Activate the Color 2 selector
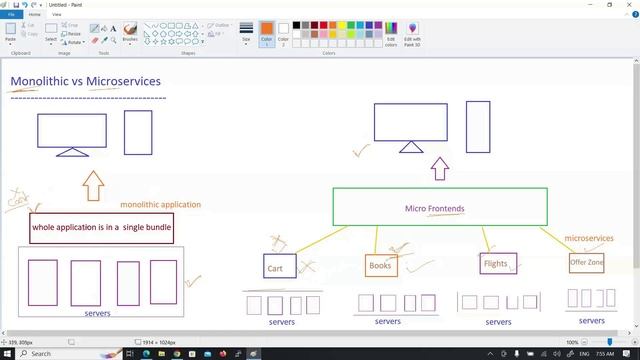 [x=283, y=34]
